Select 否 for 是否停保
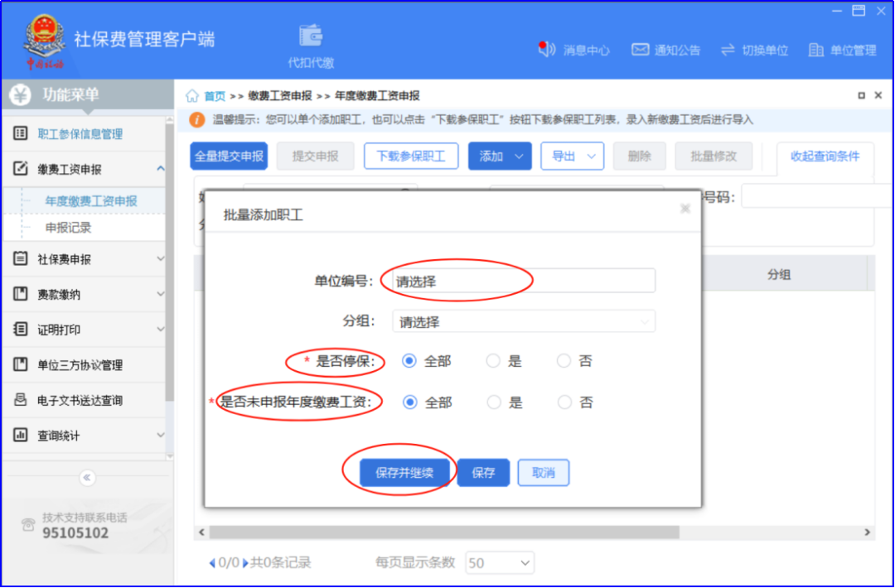Screen dimensions: 895x588 point(564,361)
